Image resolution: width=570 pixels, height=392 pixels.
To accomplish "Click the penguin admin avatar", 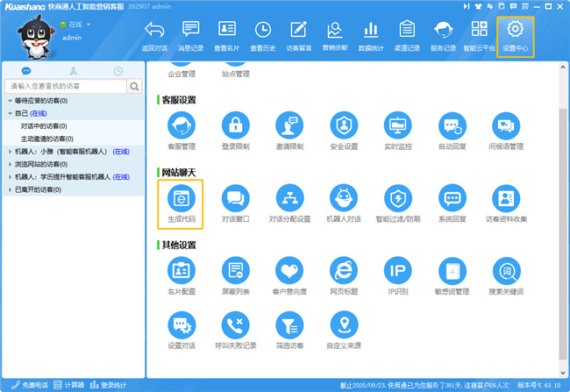I will click(x=36, y=37).
